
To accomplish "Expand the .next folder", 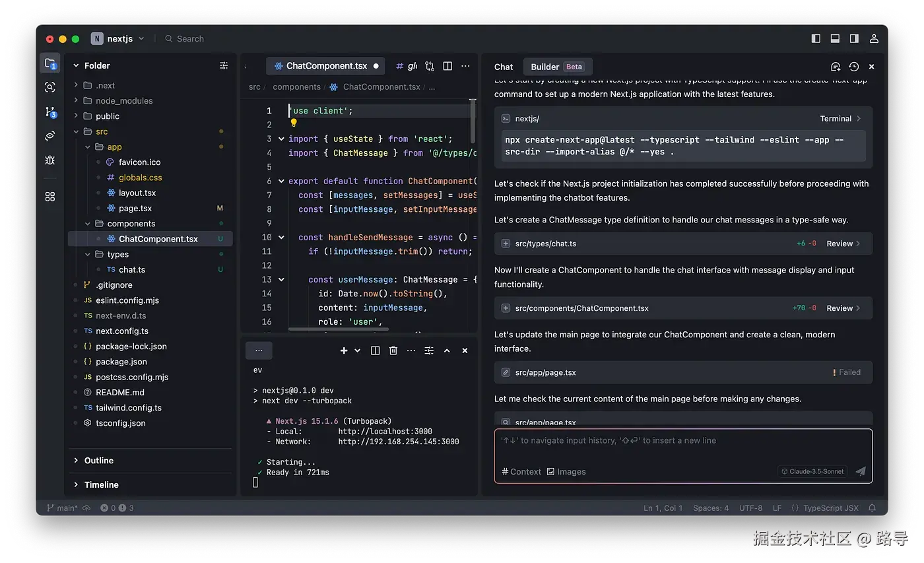I will (76, 85).
